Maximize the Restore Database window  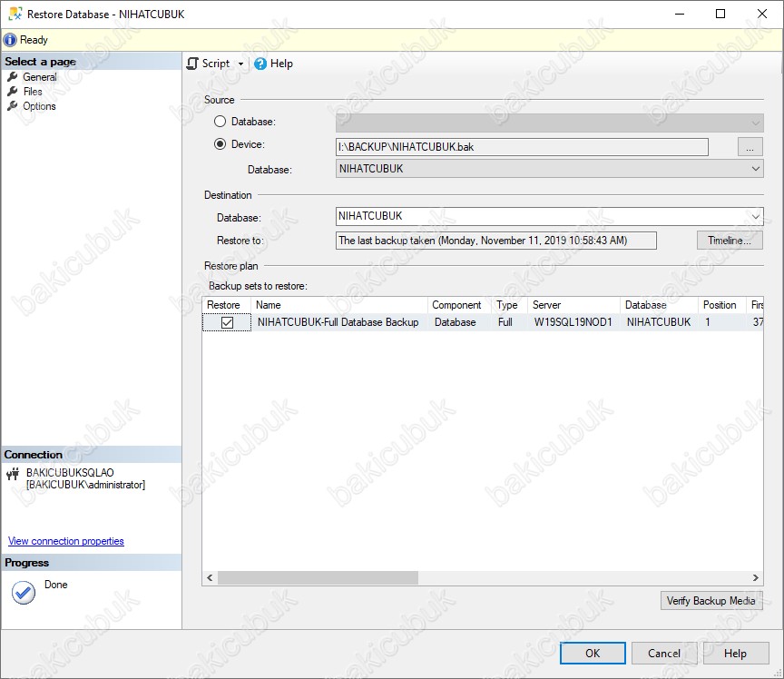[720, 14]
